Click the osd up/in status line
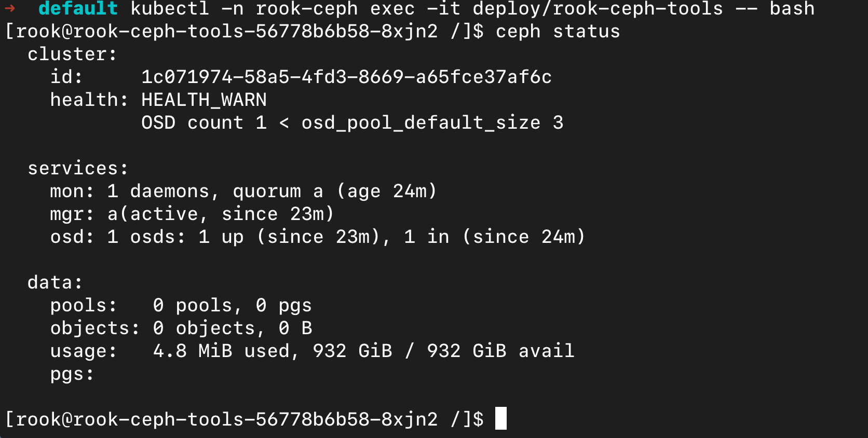Screen dimensions: 868x438 point(317,237)
